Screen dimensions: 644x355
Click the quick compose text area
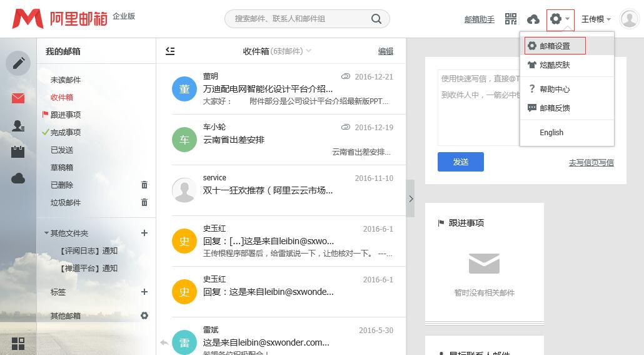(x=478, y=107)
